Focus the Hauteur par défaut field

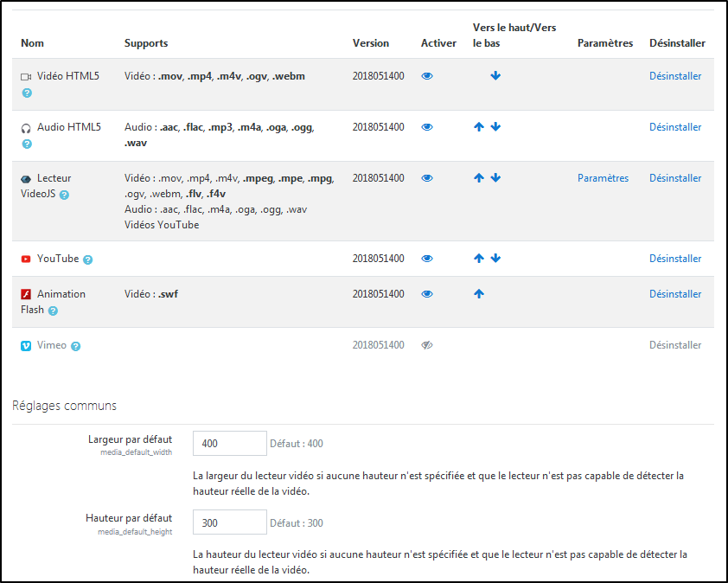tap(229, 522)
